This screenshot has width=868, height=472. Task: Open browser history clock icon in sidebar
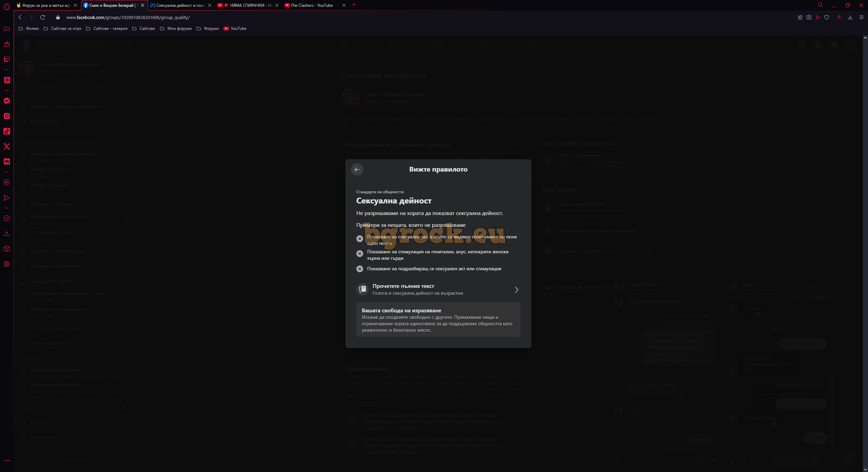6,218
